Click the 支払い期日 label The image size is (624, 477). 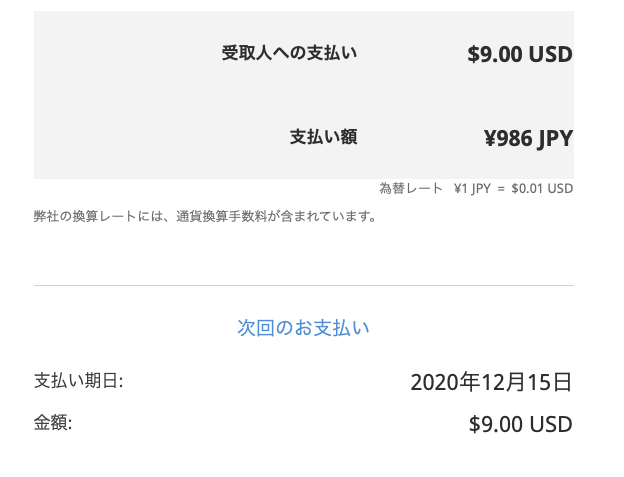pyautogui.click(x=78, y=381)
